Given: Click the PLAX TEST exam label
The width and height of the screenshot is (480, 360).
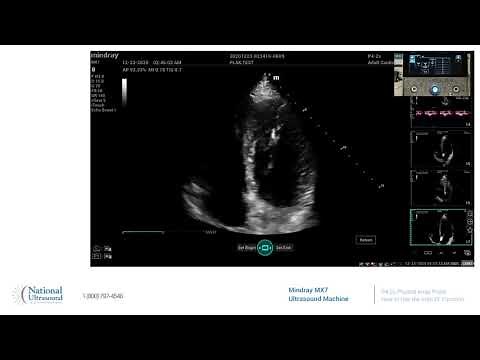Looking at the screenshot, I should tap(241, 62).
